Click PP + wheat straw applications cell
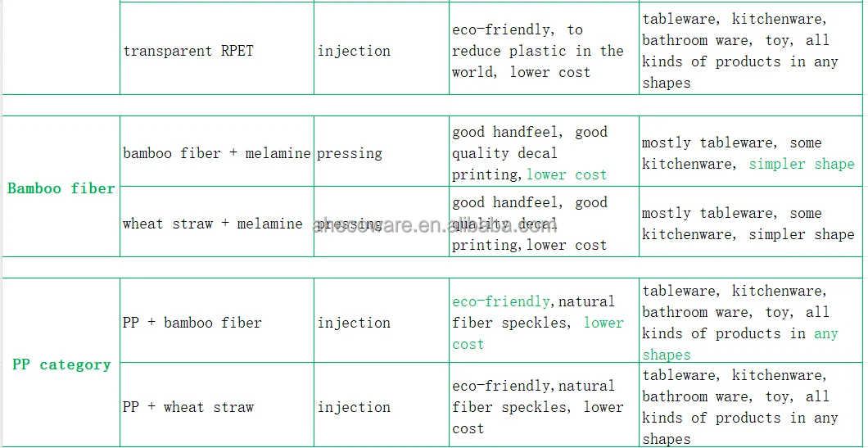 (751, 405)
